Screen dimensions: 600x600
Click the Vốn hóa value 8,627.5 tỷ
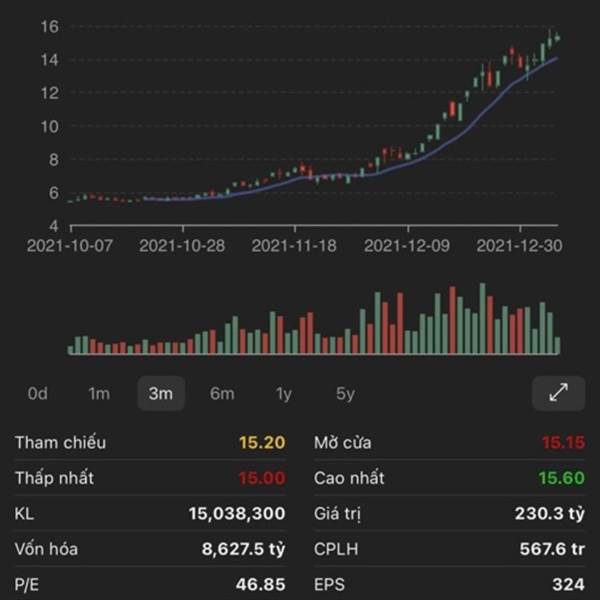tap(243, 549)
